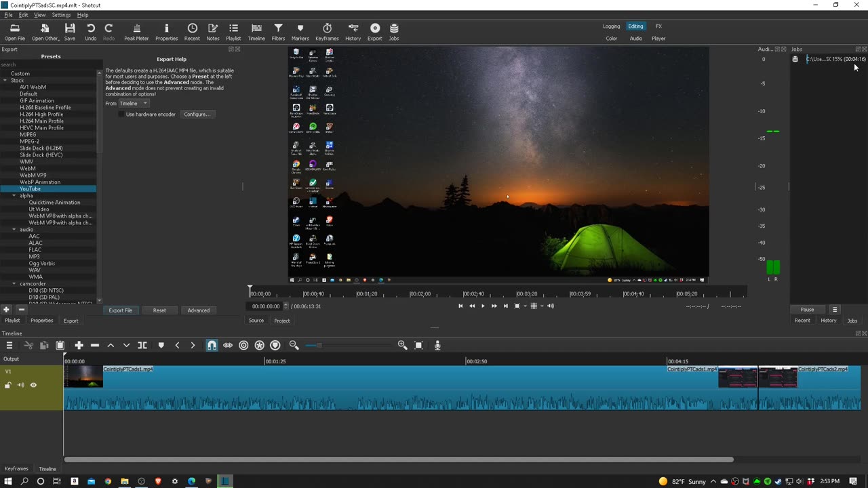The width and height of the screenshot is (868, 488).
Task: Open the timeline hamburger menu
Action: (x=9, y=346)
